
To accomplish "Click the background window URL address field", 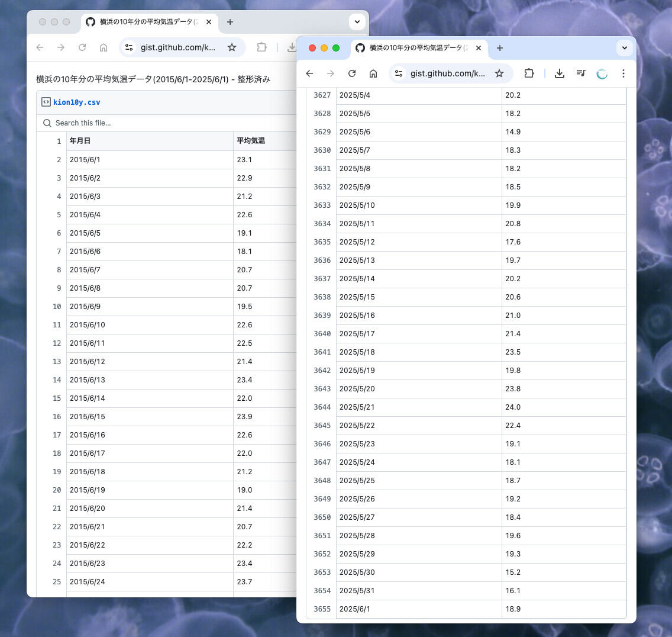I will pos(178,47).
